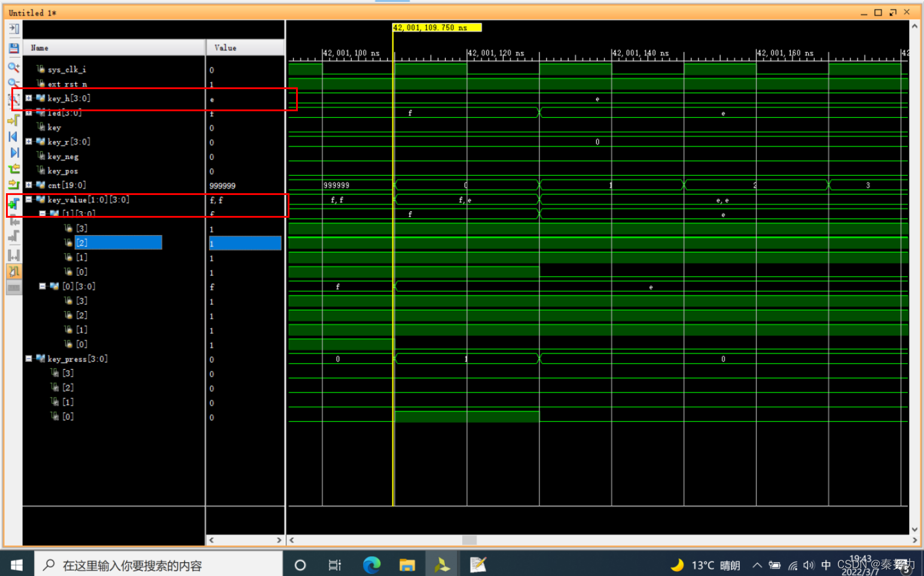Save the waveform configuration
This screenshot has height=576, width=924.
(14, 48)
